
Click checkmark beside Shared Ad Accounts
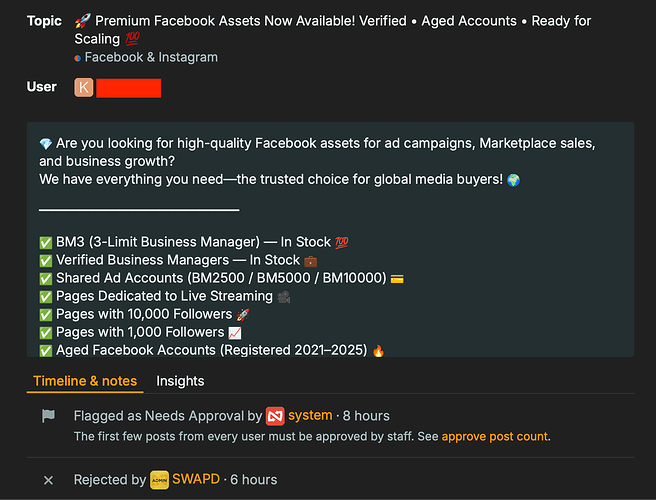[x=46, y=279]
